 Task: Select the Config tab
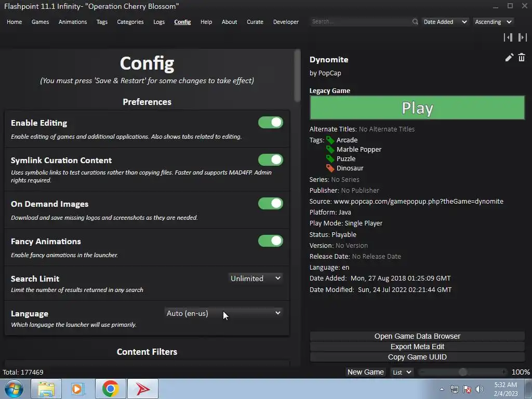click(x=182, y=22)
